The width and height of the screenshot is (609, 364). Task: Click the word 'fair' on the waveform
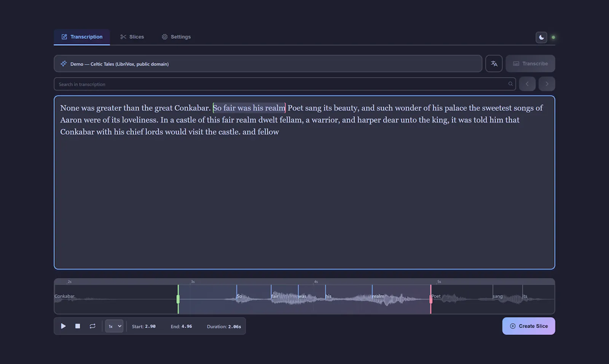[275, 296]
